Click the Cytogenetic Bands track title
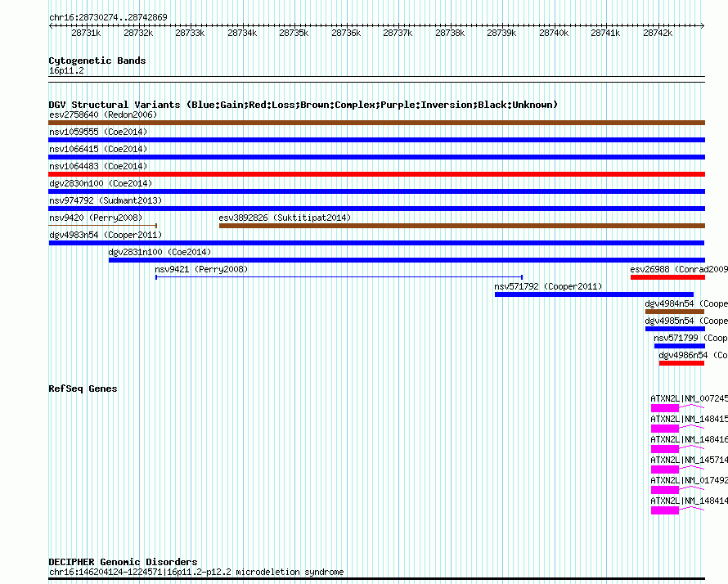Viewport: 728px width, 584px height. [x=97, y=61]
